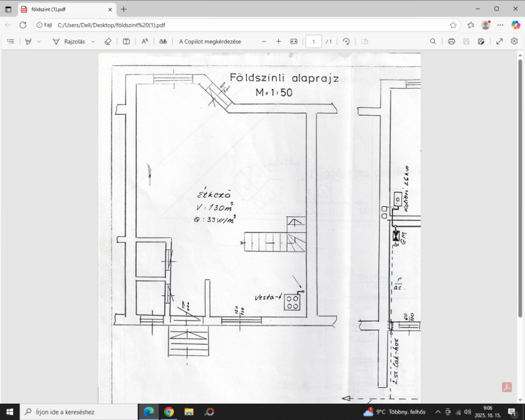Show hidden system tray icons

tap(437, 412)
